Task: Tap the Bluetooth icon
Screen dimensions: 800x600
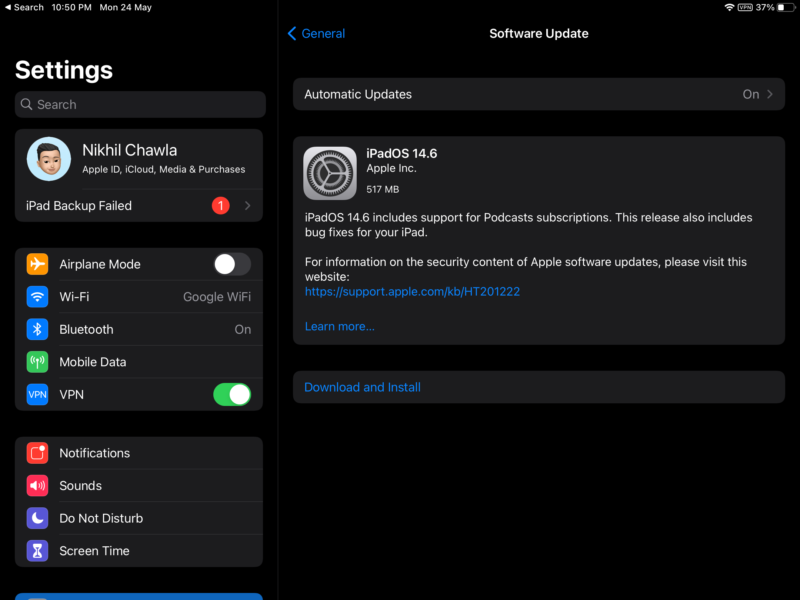Action: [x=37, y=329]
